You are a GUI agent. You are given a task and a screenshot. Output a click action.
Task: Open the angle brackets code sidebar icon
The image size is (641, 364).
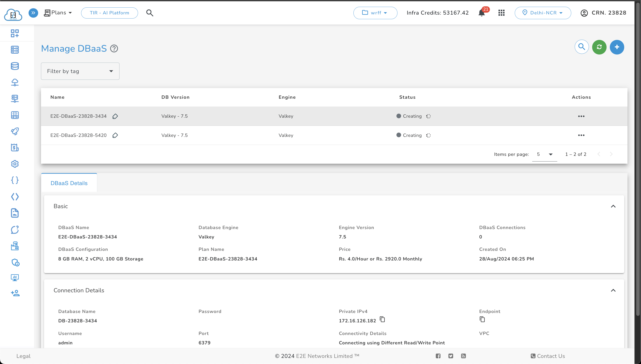15,197
